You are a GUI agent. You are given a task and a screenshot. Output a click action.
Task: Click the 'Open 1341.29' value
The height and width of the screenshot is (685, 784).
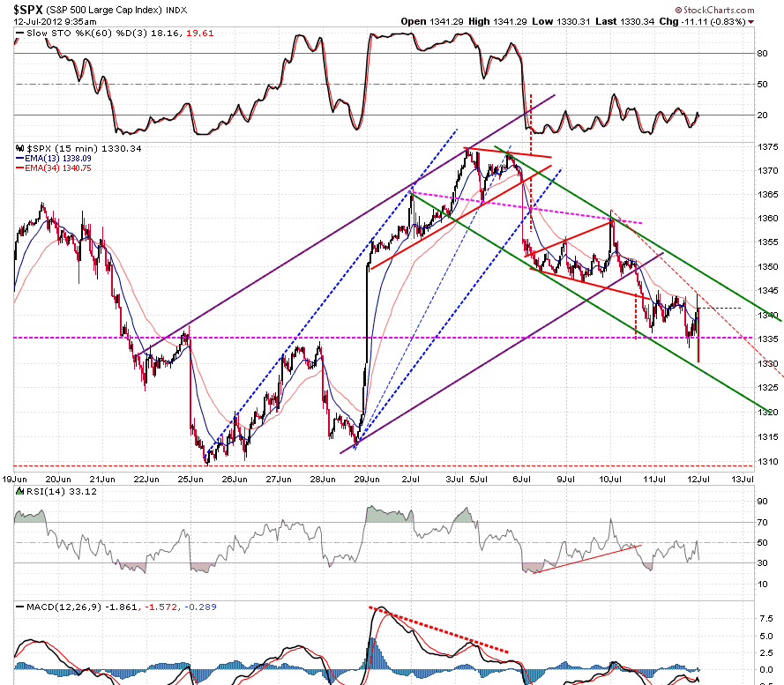pos(432,21)
